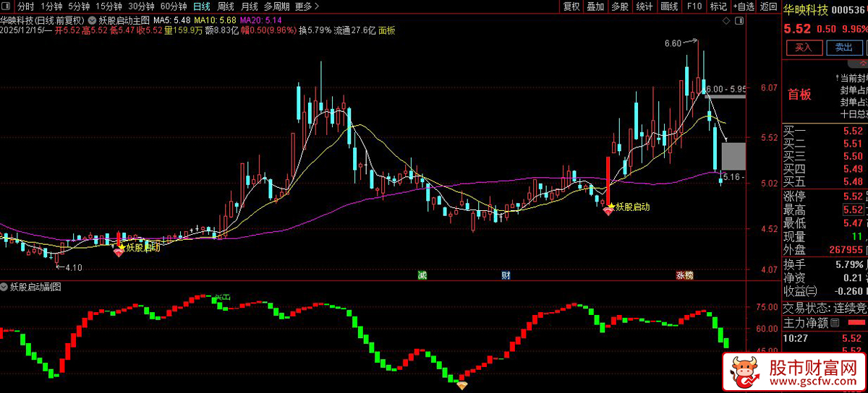The height and width of the screenshot is (393, 868).
Task: Activate the 画线 drawing tool
Action: (x=669, y=7)
